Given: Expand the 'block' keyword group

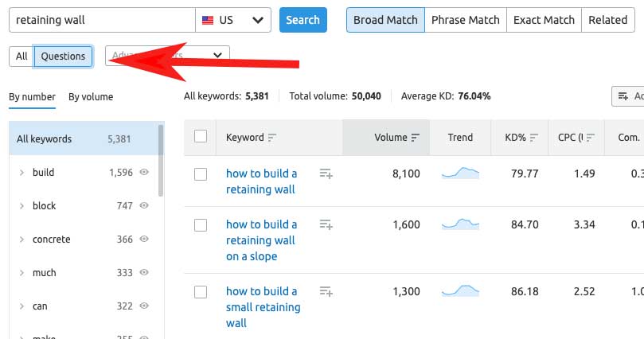Looking at the screenshot, I should (x=21, y=206).
